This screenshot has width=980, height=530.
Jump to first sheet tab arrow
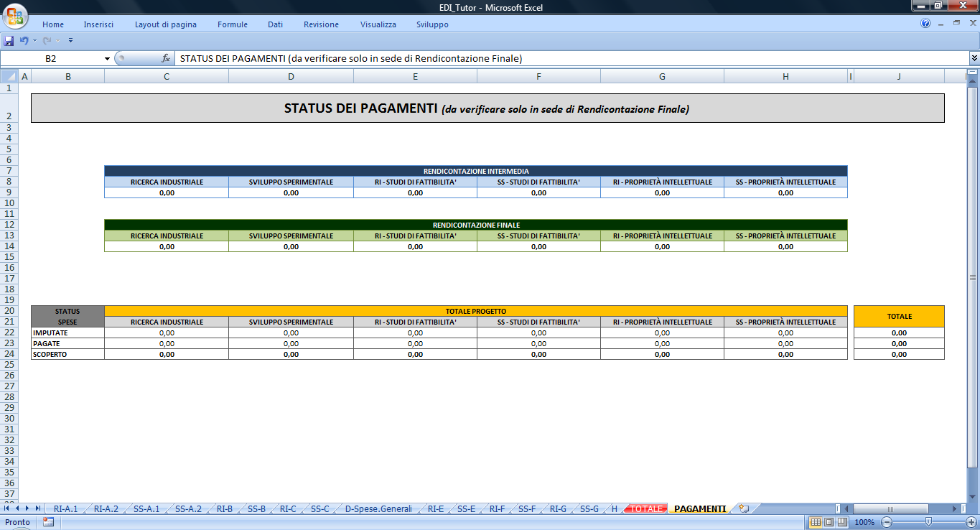point(6,508)
